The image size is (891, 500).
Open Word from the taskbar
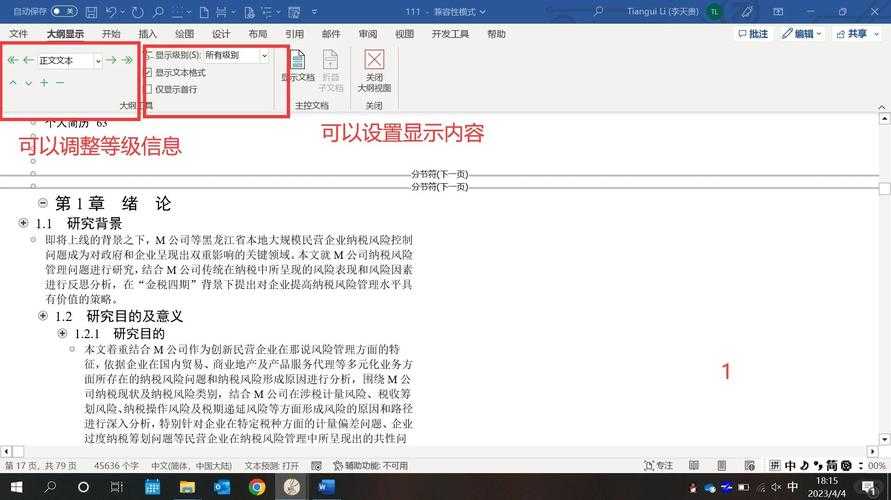326,487
